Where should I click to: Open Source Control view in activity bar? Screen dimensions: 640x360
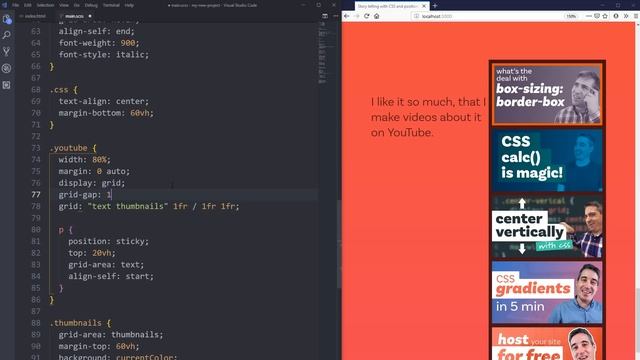coord(7,51)
